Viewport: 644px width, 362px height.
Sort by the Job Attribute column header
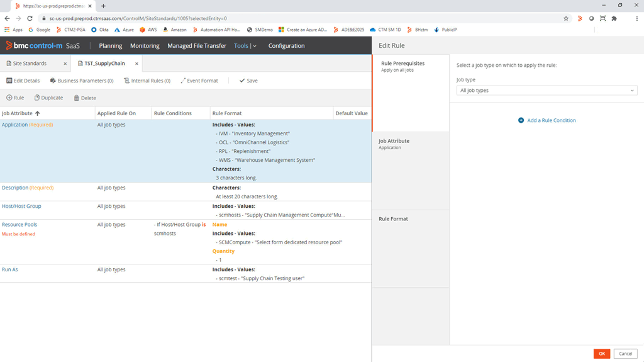click(x=21, y=113)
